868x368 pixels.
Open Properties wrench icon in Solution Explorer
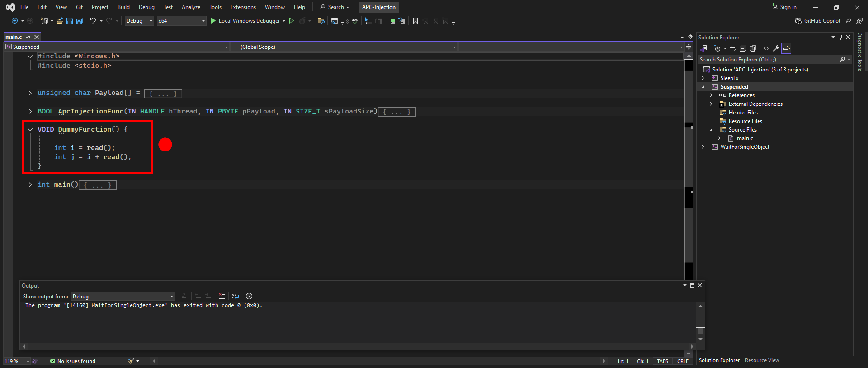(x=776, y=48)
